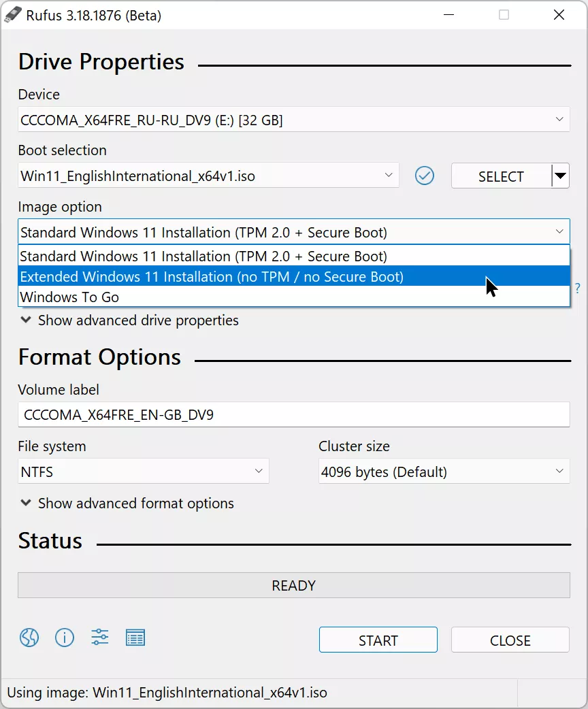588x709 pixels.
Task: Choose Standard Windows 11 Installation list option
Action: tap(294, 256)
